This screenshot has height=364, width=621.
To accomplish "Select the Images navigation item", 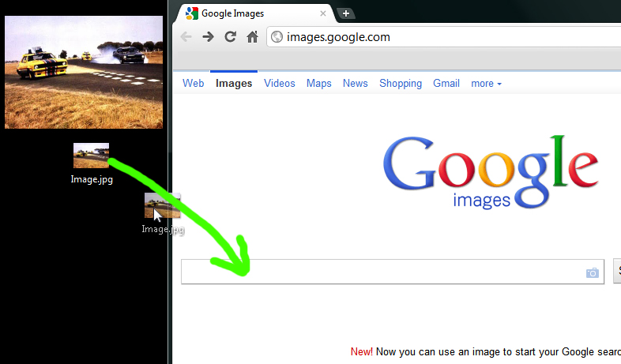I will [x=234, y=84].
